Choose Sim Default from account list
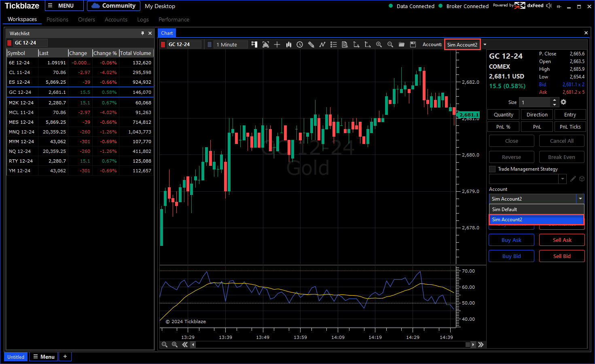The width and height of the screenshot is (595, 364). pos(537,210)
